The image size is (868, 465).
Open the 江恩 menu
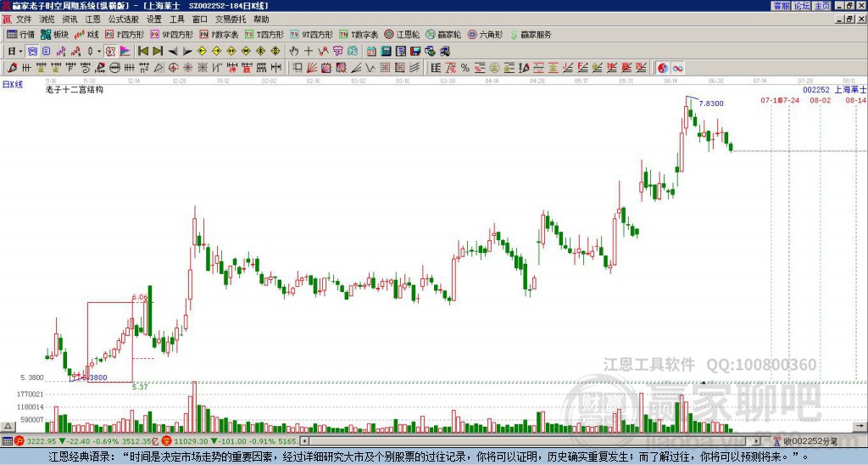(x=93, y=20)
